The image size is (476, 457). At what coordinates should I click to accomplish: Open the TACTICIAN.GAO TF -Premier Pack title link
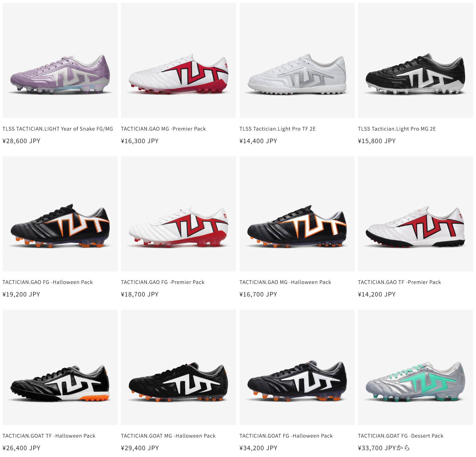[399, 282]
